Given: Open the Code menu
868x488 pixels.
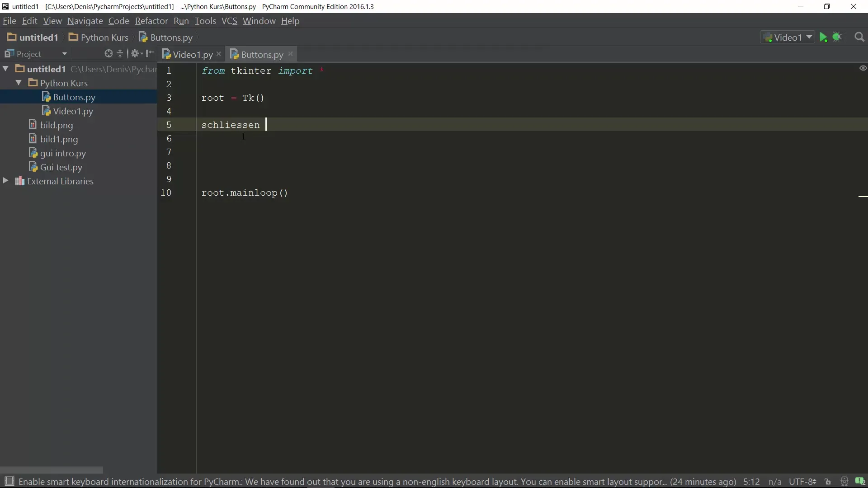Looking at the screenshot, I should click(119, 21).
